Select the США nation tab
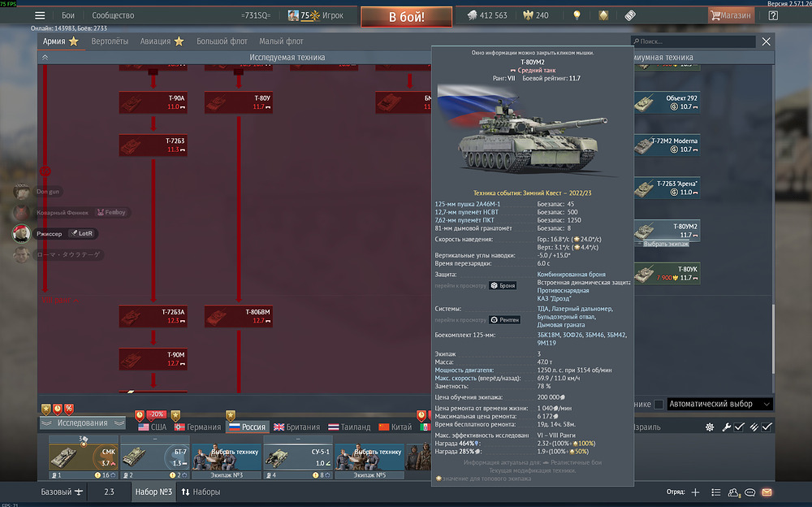This screenshot has height=507, width=812. pos(153,427)
